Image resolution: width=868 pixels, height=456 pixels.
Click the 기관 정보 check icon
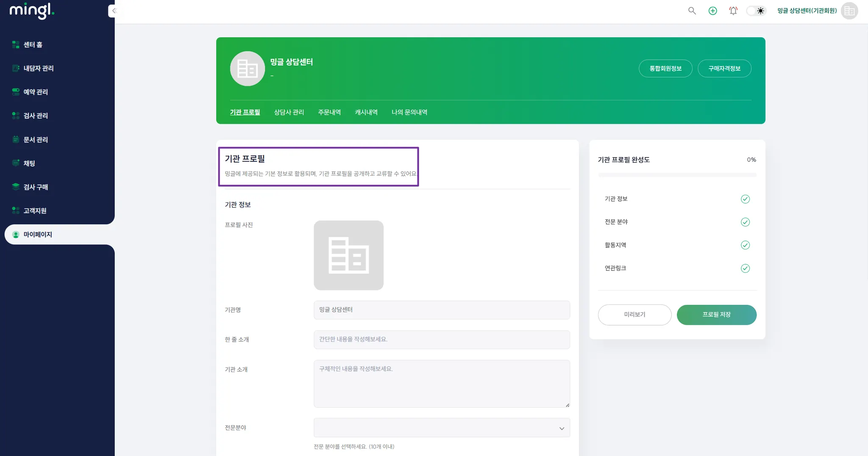point(745,199)
